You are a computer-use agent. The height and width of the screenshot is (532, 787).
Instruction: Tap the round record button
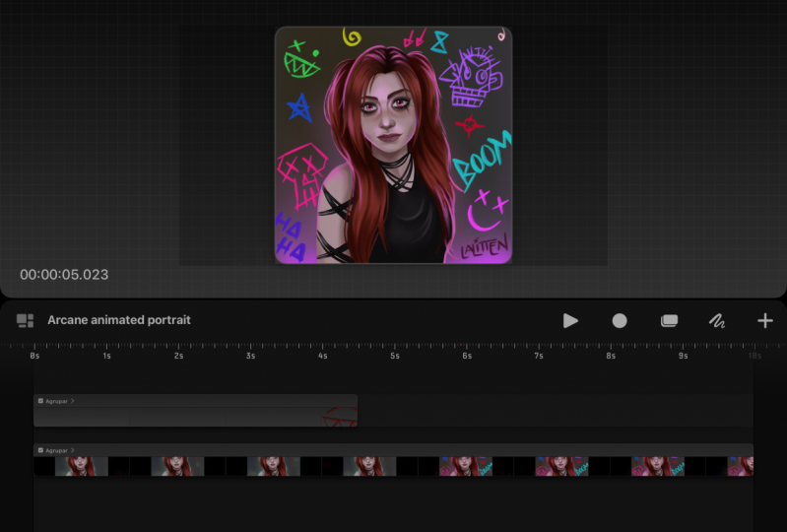(620, 321)
